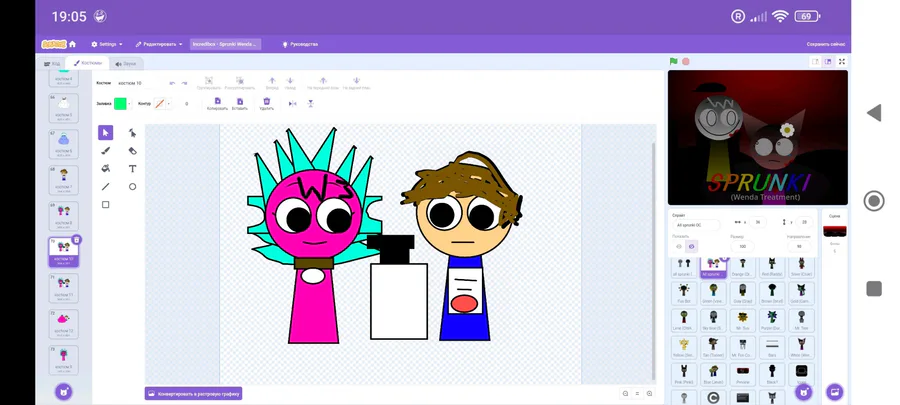Select the Eraser tool

tap(132, 150)
